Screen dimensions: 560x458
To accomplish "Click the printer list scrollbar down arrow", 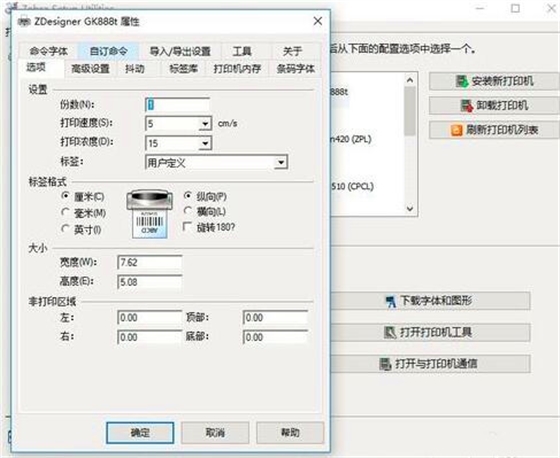I will [410, 208].
